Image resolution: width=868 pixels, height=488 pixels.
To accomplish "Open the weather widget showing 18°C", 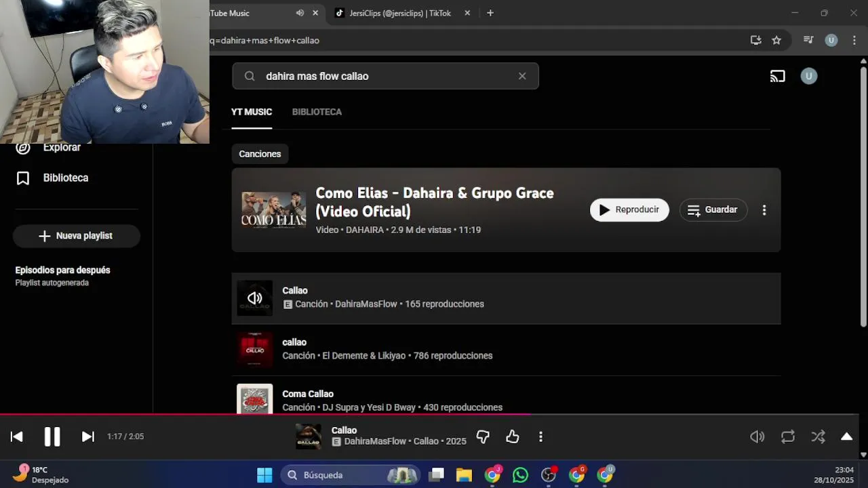I will (x=42, y=474).
